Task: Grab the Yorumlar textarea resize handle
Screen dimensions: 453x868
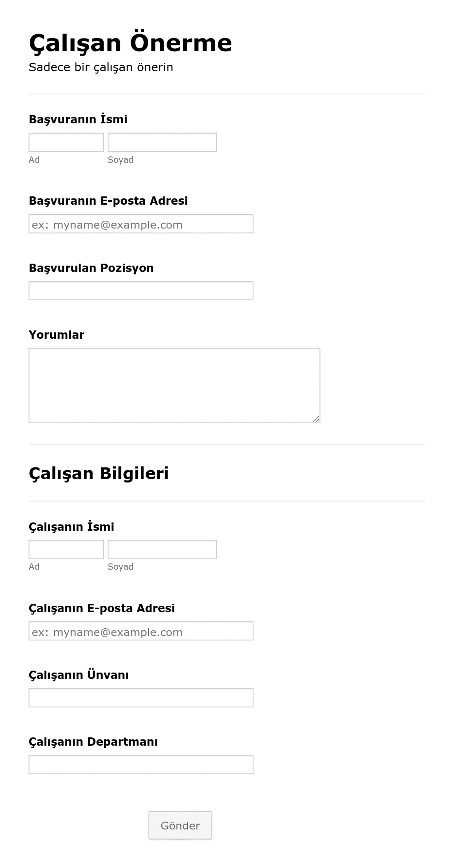Action: click(x=316, y=419)
